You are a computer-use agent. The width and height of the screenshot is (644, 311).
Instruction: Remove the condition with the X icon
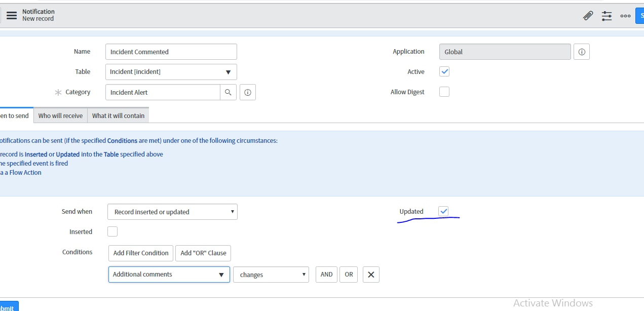[x=371, y=274]
